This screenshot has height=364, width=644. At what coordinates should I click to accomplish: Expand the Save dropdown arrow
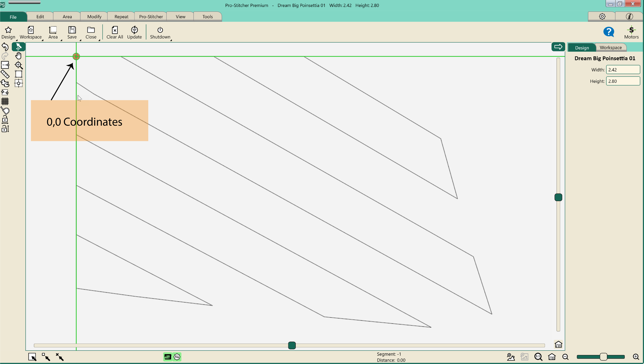(80, 40)
